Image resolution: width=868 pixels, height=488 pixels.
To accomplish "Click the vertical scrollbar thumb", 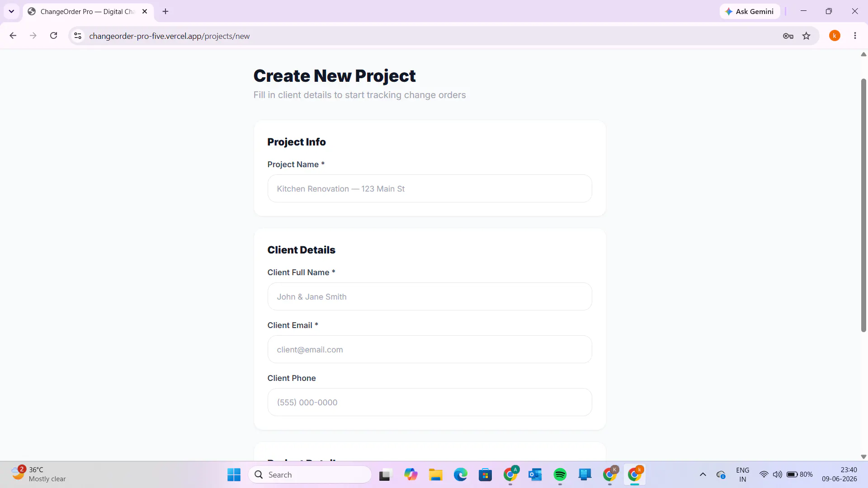I will [863, 205].
